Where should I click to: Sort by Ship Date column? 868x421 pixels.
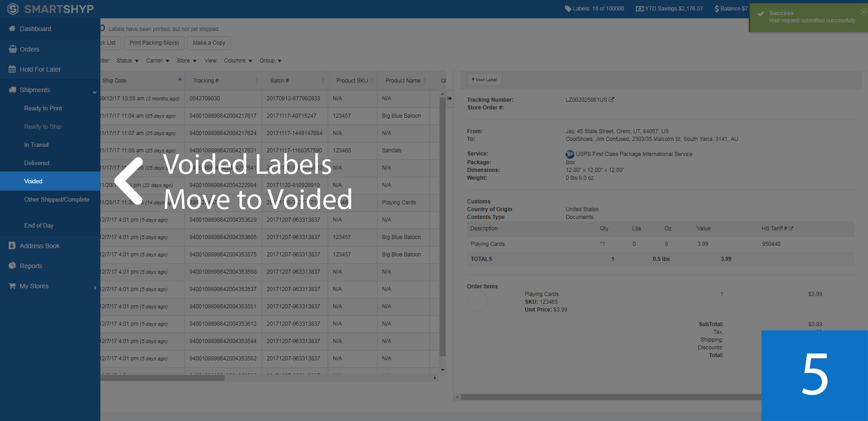click(x=142, y=81)
